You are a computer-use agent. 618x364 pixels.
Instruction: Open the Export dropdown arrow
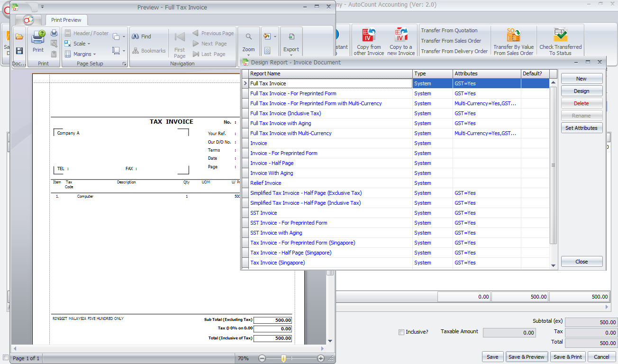click(x=291, y=56)
